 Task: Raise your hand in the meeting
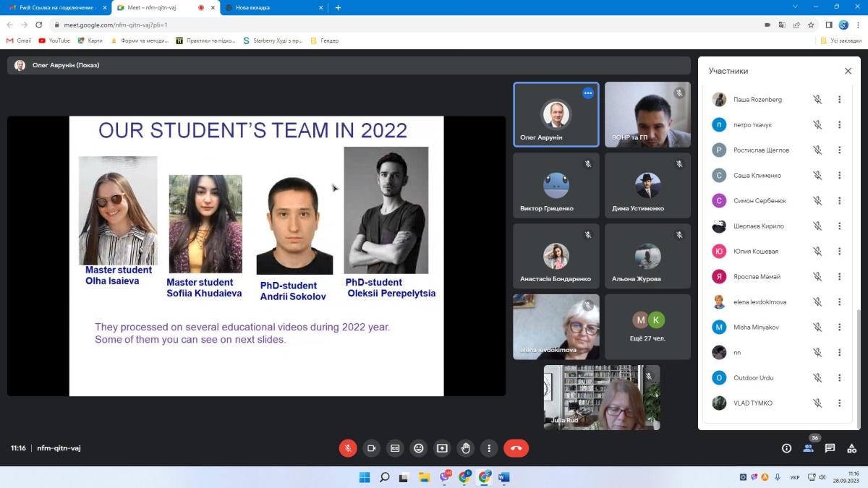point(466,448)
